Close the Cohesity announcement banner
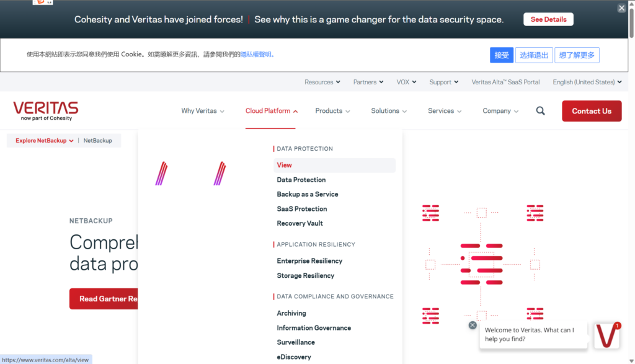Screen dimensions: 635x364 tap(621, 8)
